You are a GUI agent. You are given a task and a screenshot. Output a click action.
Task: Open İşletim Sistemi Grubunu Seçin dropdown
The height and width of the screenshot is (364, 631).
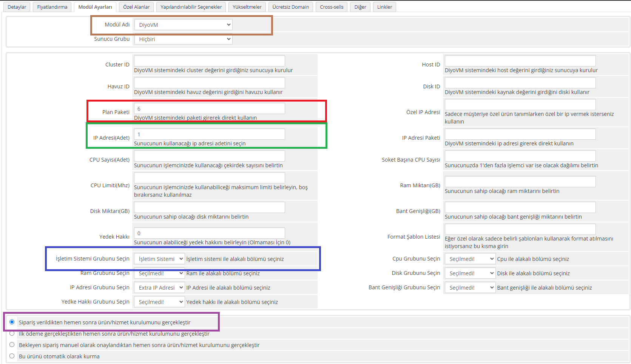pos(159,259)
